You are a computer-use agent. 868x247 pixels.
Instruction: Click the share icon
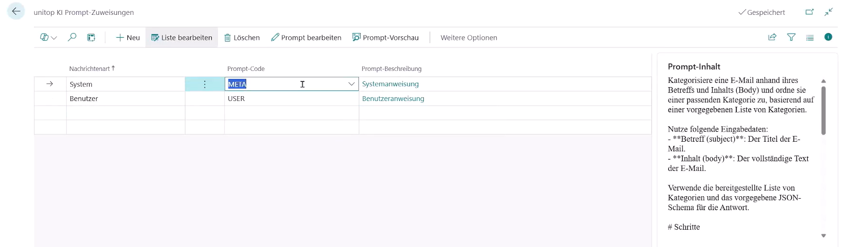point(772,37)
